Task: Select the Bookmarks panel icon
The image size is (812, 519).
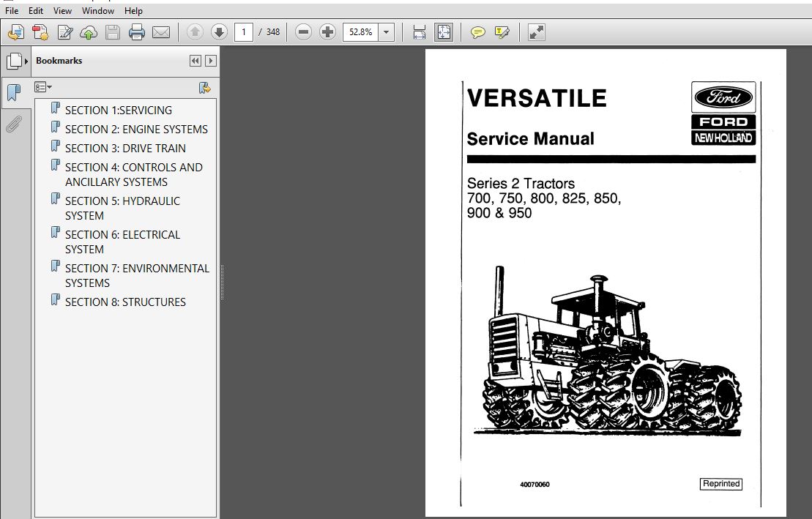Action: [x=14, y=93]
